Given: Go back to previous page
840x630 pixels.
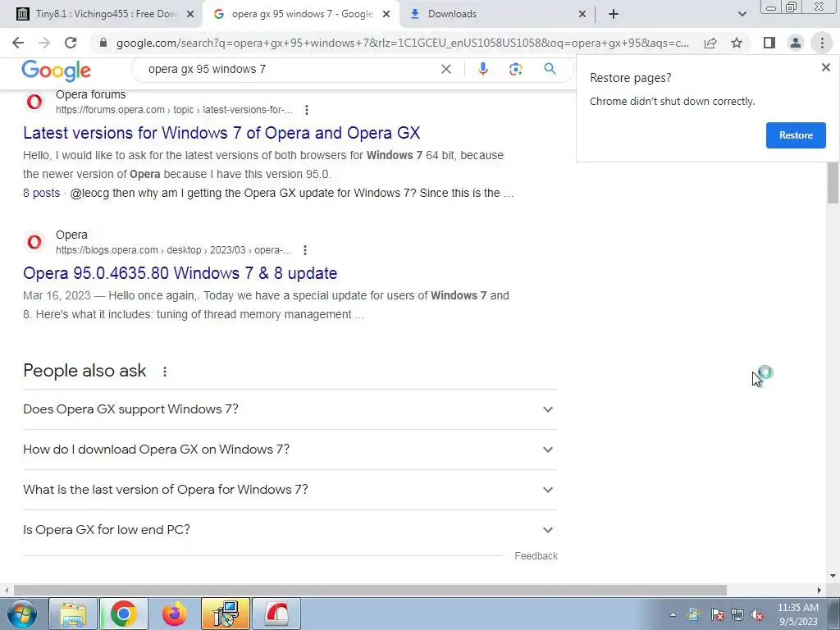Looking at the screenshot, I should 18,43.
